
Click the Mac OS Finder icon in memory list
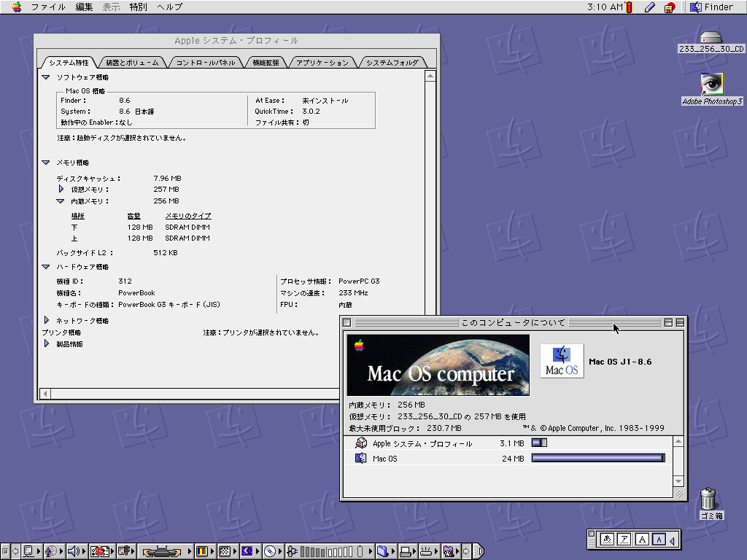[x=360, y=458]
